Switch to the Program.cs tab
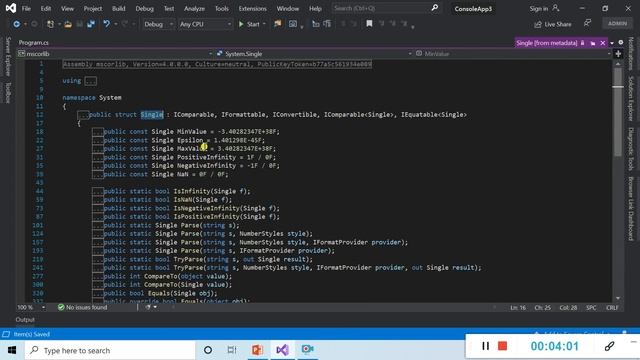640x360 pixels. tap(33, 42)
